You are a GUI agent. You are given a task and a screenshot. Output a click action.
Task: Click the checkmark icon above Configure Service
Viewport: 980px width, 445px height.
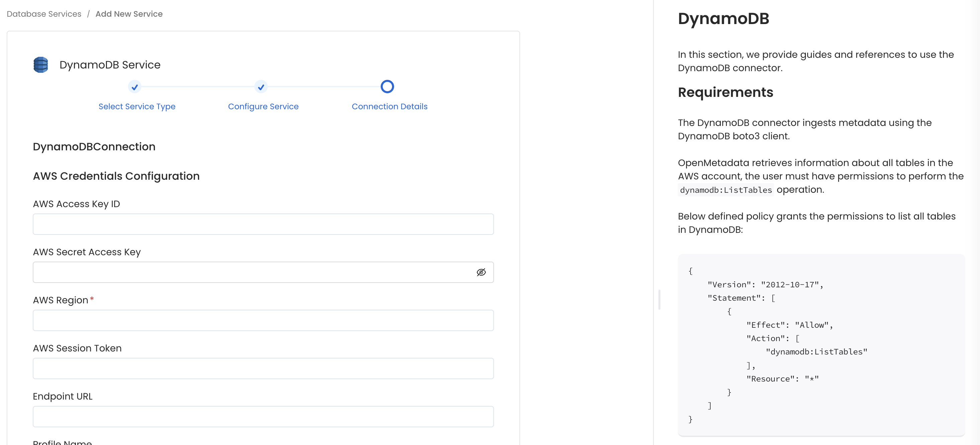[261, 87]
